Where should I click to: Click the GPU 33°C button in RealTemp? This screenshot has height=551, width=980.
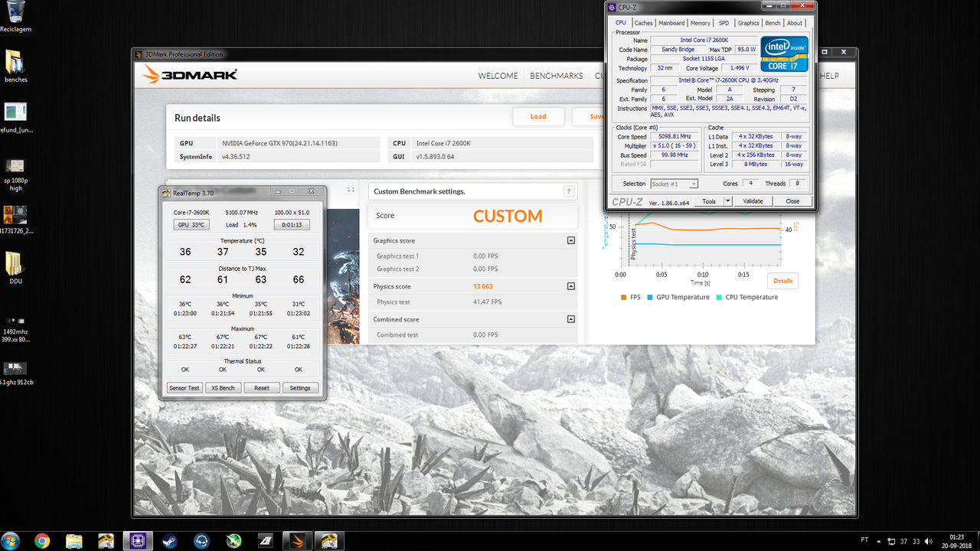[x=191, y=225]
